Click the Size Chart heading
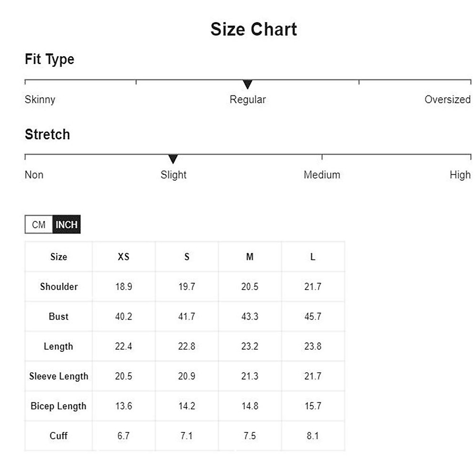Image resolution: width=476 pixels, height=476 pixels. [253, 29]
